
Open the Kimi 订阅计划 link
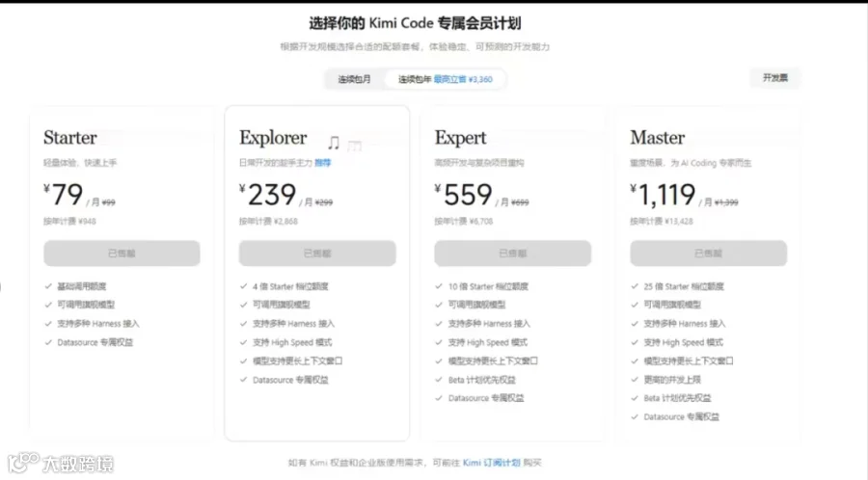[491, 463]
